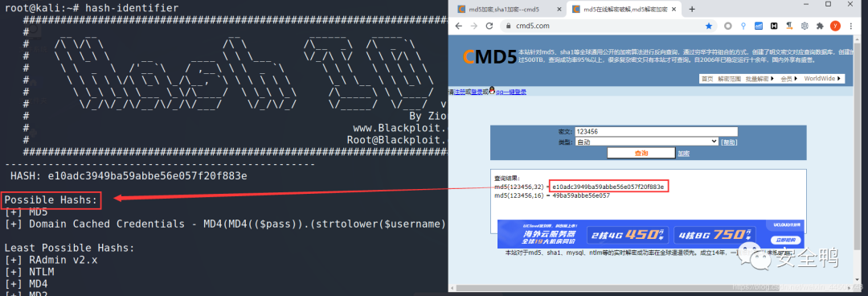Screen dimensions: 868x296
Task: Click 'Least Possible Hashs:' terminal heading
Action: coord(70,248)
